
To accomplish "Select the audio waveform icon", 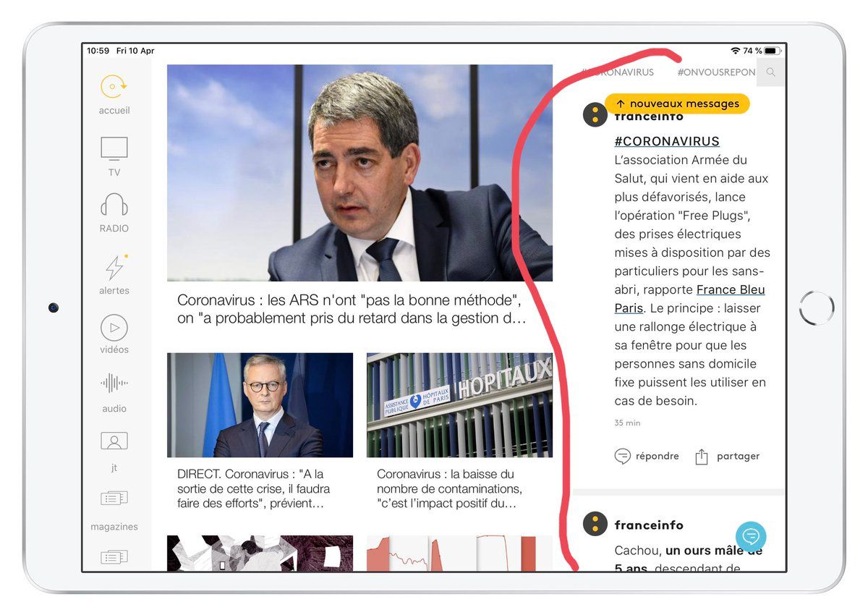I will 114,383.
